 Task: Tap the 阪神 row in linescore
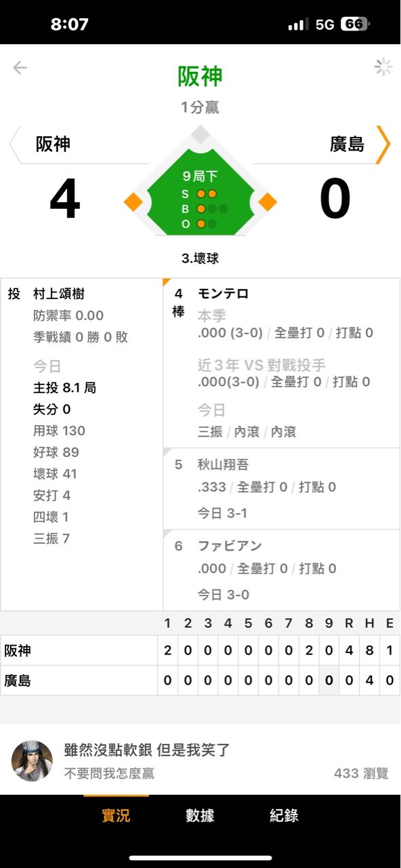pyautogui.click(x=200, y=651)
